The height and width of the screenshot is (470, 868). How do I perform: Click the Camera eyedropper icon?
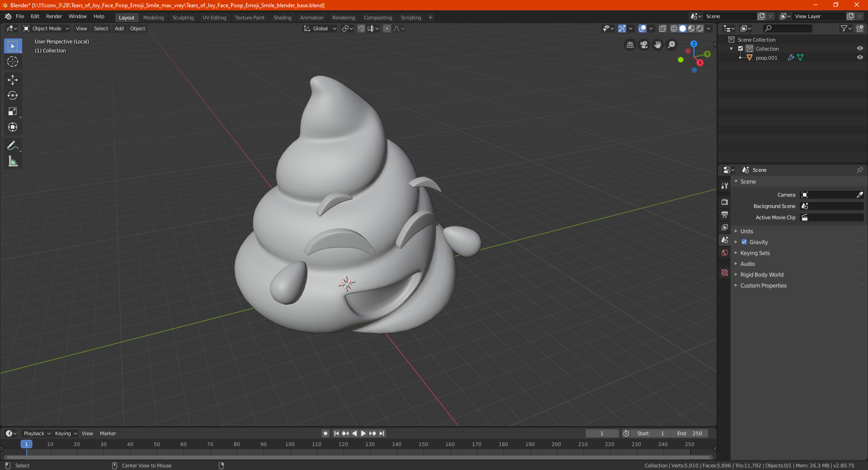coord(859,195)
